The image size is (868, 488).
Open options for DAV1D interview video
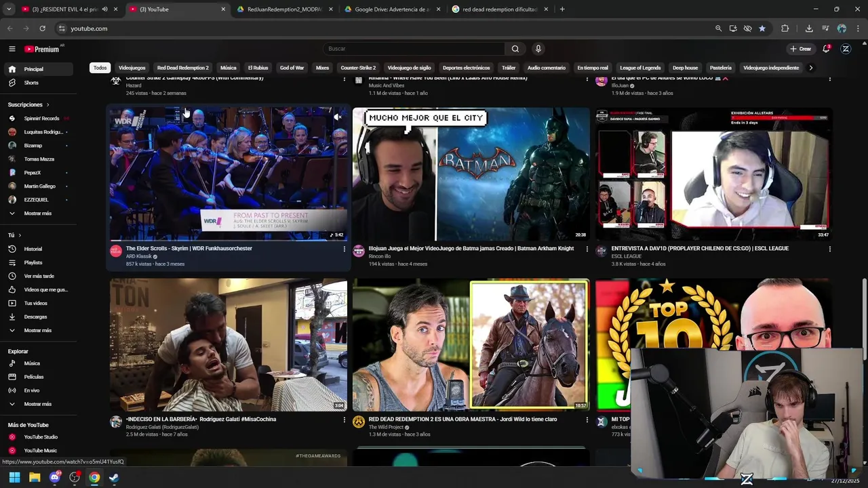click(x=829, y=249)
